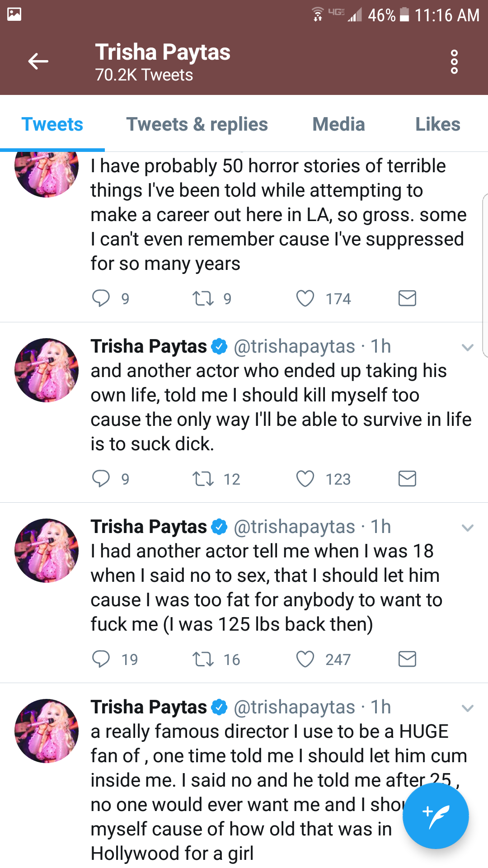
Task: Retweet the '50 horror stories' tweet
Action: pos(203,298)
